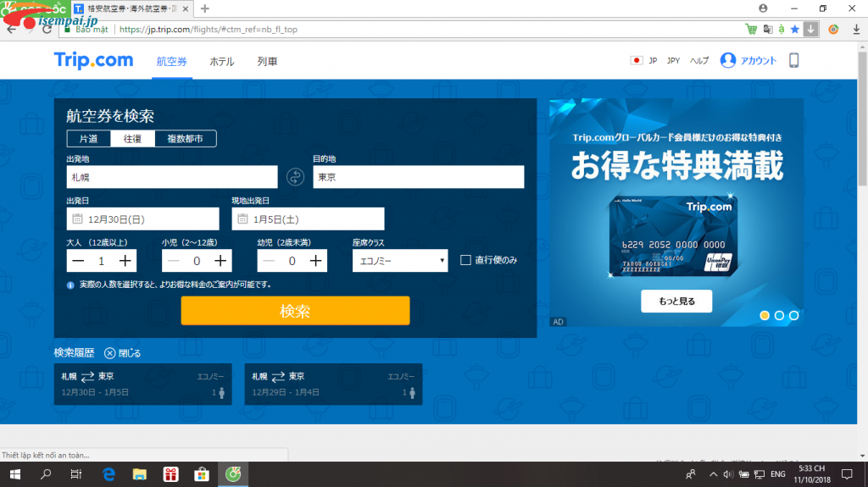The width and height of the screenshot is (868, 487).
Task: Show first ad carousel slide dot
Action: [x=765, y=315]
